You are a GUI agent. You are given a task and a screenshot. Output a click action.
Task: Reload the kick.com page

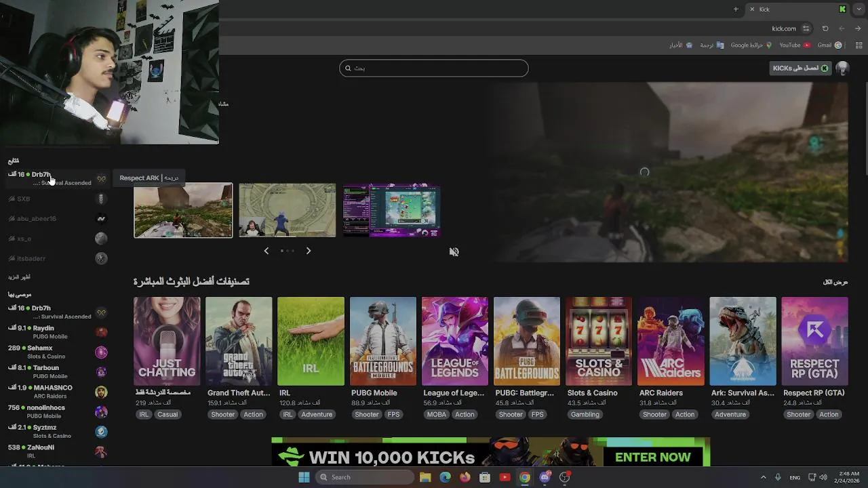[825, 28]
